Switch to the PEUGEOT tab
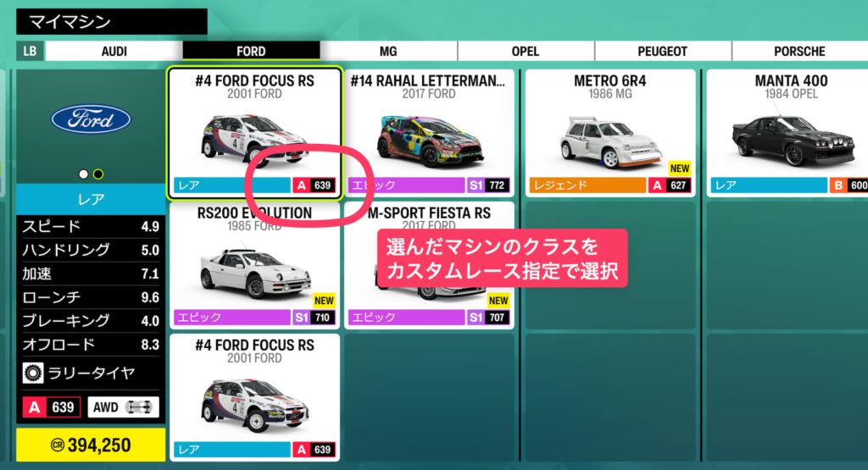The image size is (868, 470). [663, 52]
